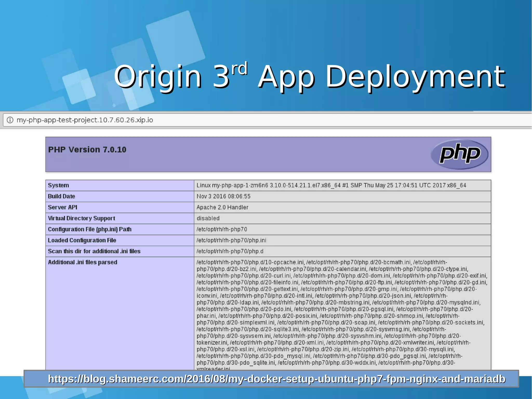Select the 'System' row label
Image resolution: width=532 pixels, height=399 pixels.
click(x=58, y=185)
